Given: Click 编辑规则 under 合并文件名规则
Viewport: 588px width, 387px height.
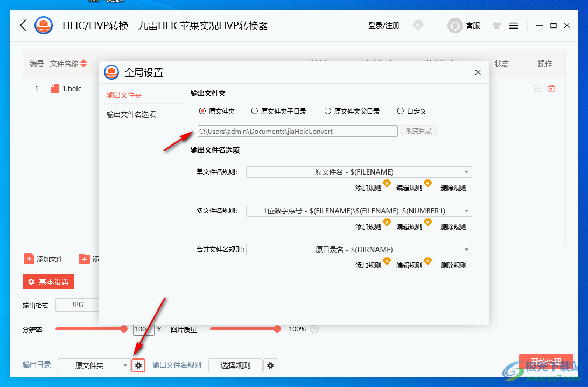Looking at the screenshot, I should coord(409,265).
